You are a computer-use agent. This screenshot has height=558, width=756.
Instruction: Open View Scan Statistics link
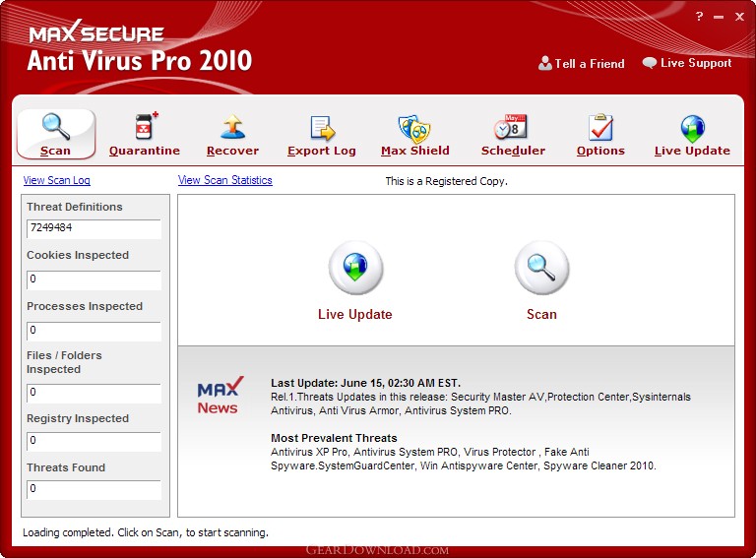(x=225, y=180)
